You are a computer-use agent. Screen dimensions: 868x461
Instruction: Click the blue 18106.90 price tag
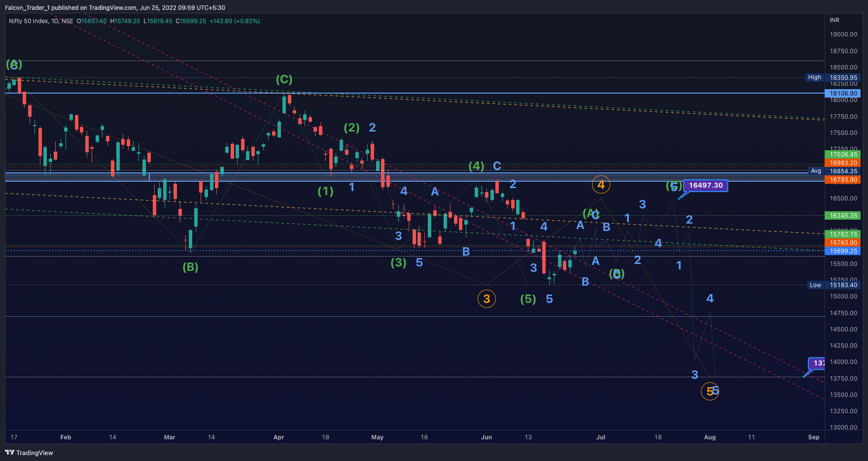pos(843,93)
